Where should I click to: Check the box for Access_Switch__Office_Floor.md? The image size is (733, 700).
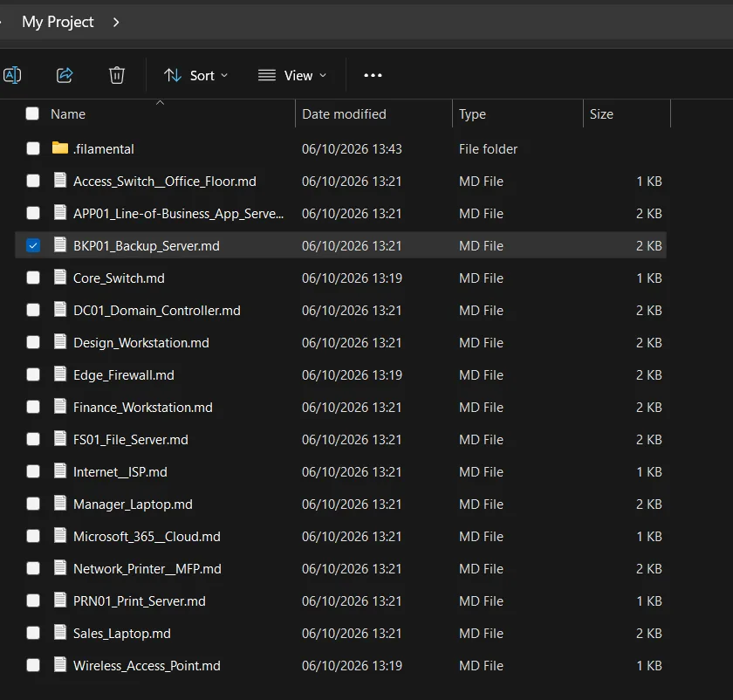(x=33, y=181)
